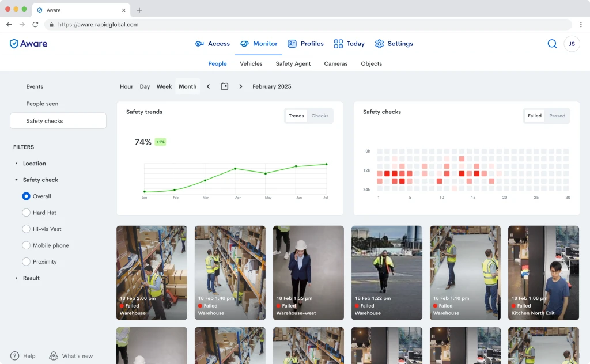The image size is (590, 364).
Task: Switch Safety trends to Trends view
Action: (296, 116)
